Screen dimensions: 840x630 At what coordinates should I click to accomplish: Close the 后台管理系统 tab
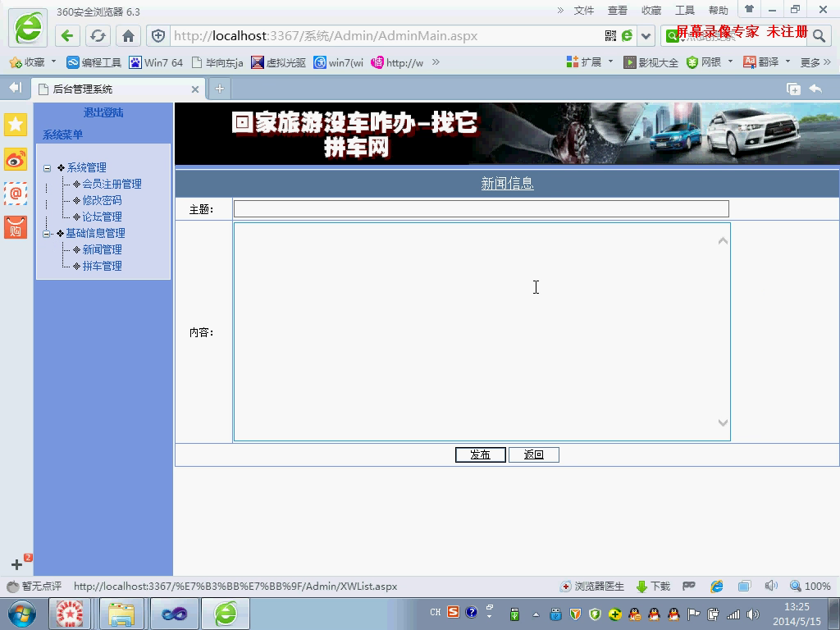coord(195,89)
